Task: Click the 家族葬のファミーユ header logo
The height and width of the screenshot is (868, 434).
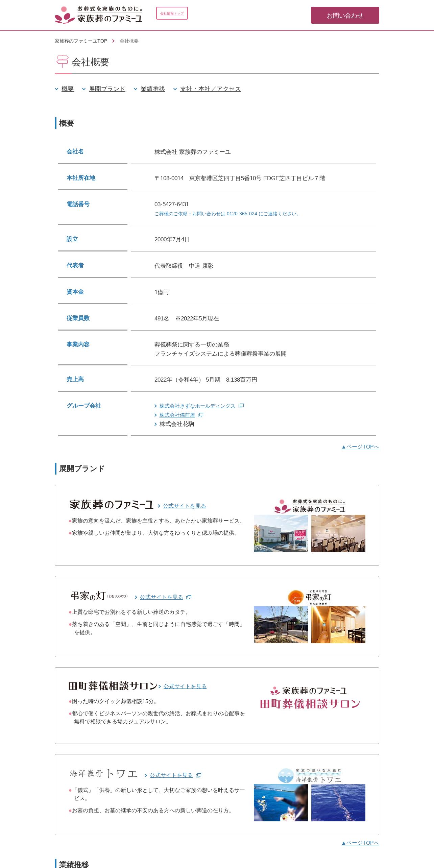Action: click(99, 15)
